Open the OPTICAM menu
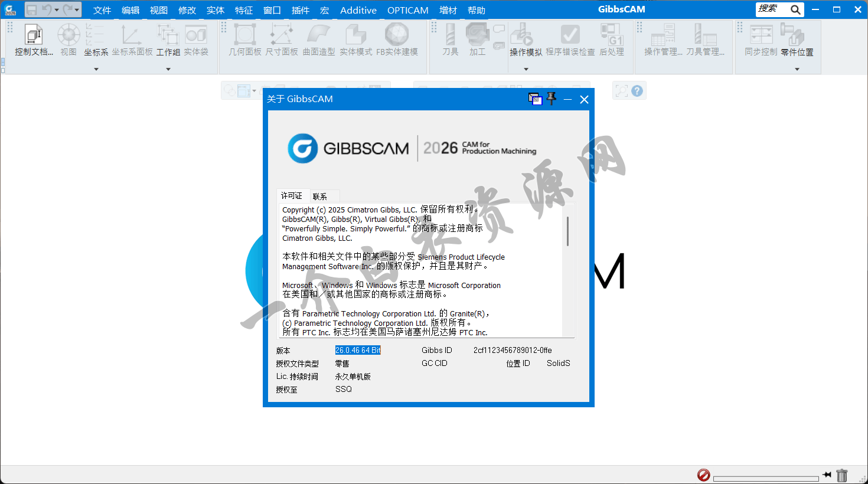 tap(407, 10)
